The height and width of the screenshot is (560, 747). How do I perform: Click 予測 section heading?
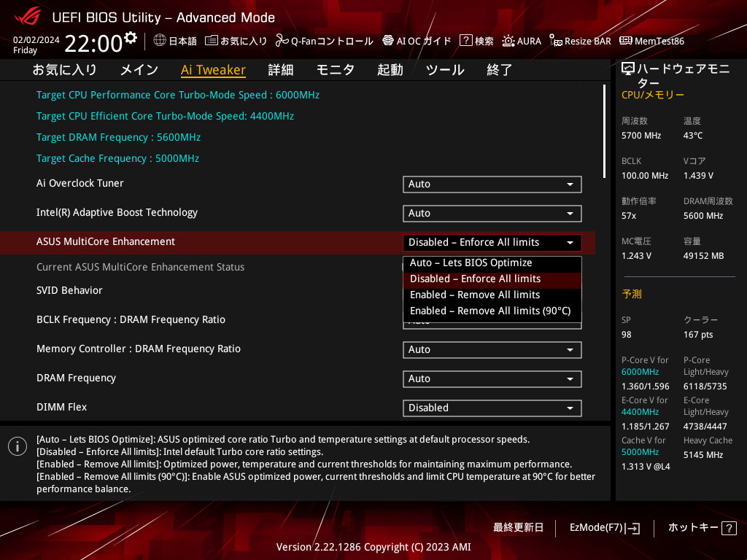click(632, 294)
